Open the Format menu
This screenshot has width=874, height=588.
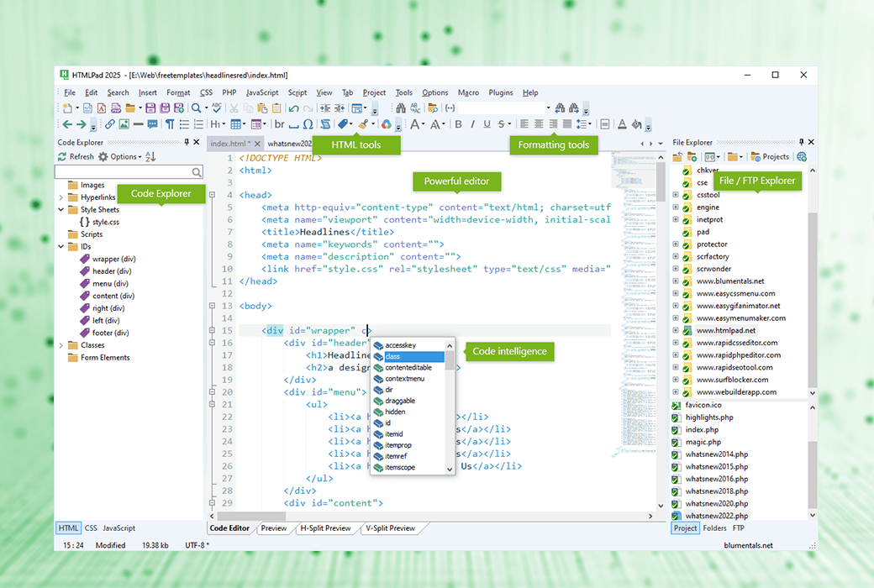(178, 92)
